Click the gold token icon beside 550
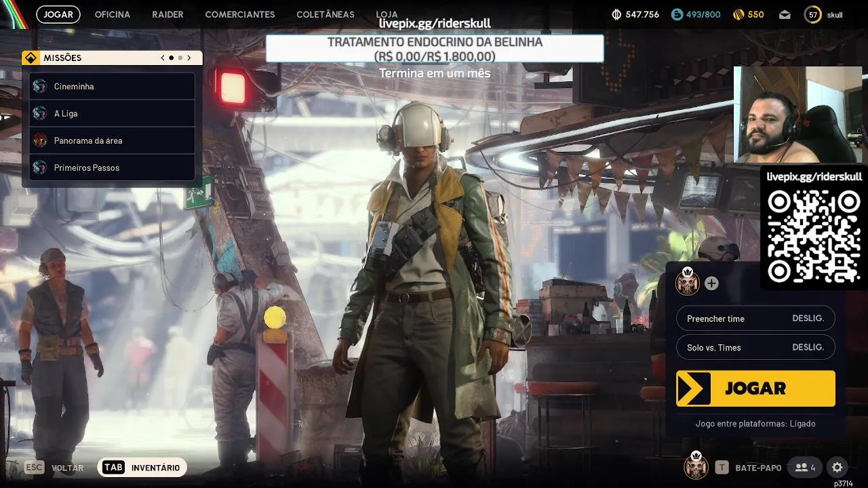Viewport: 868px width, 488px height. 738,14
